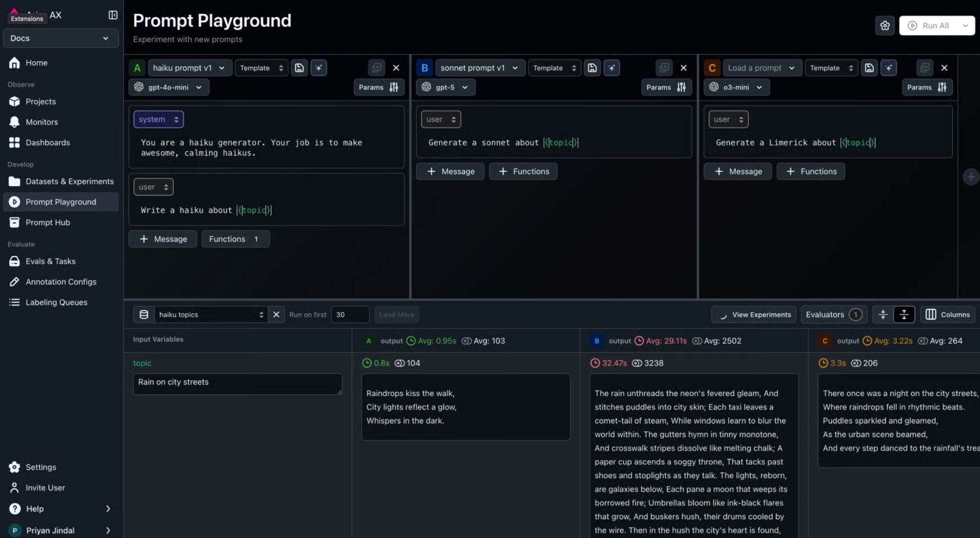Go to Evals & Tasks in sidebar
Image resolution: width=980 pixels, height=538 pixels.
pyautogui.click(x=50, y=261)
